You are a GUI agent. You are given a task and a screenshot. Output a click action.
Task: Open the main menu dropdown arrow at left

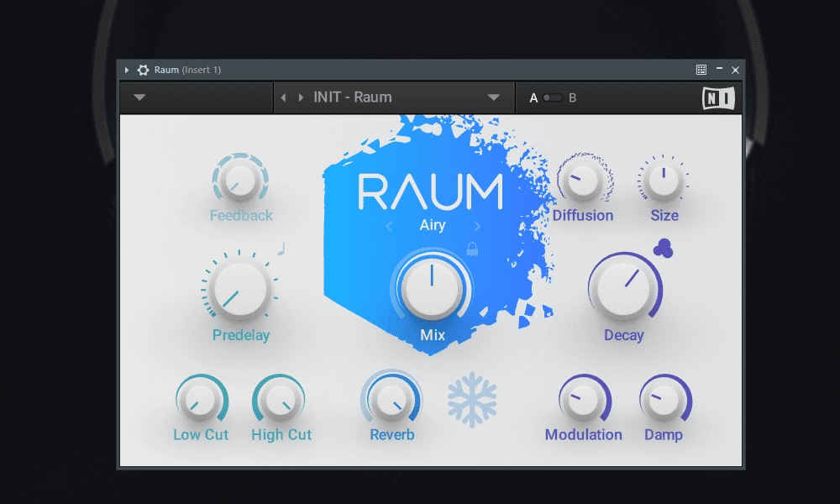pos(139,97)
